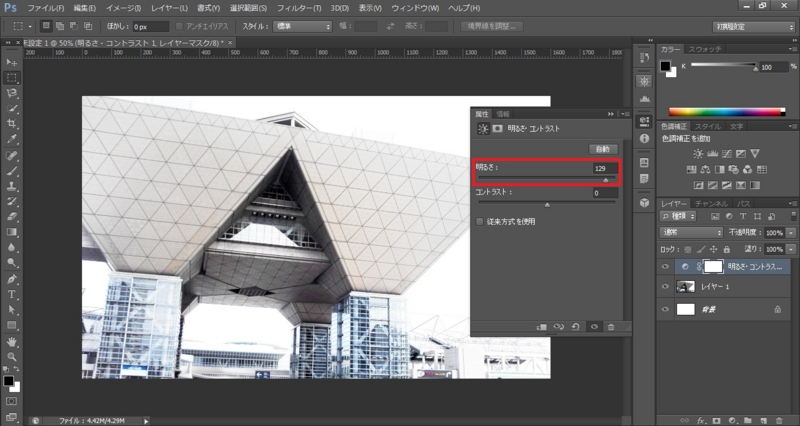This screenshot has width=800, height=426.
Task: Select the Eraser tool
Action: pos(11,217)
